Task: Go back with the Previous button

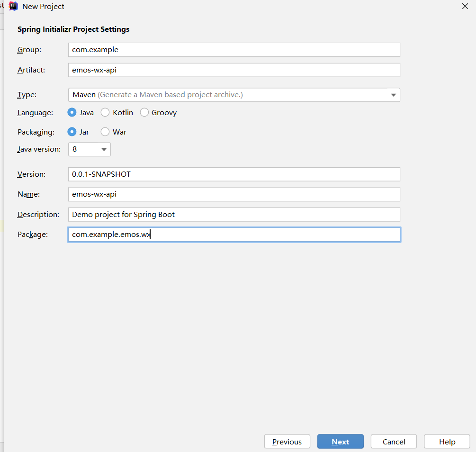Action: coord(287,442)
